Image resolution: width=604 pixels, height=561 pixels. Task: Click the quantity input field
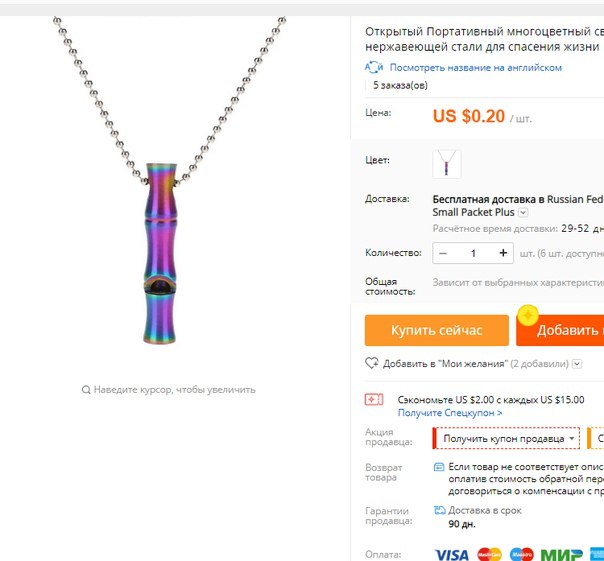click(473, 253)
